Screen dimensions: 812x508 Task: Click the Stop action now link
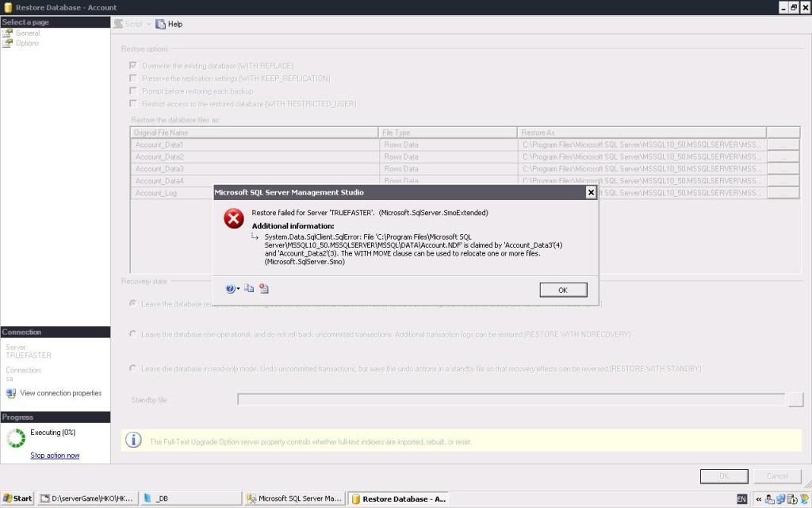pyautogui.click(x=55, y=456)
